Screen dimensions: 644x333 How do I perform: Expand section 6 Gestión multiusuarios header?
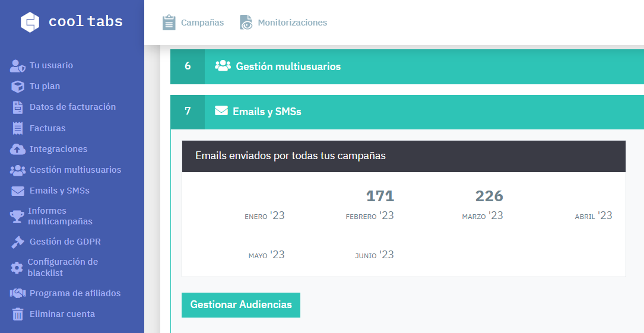coord(407,66)
